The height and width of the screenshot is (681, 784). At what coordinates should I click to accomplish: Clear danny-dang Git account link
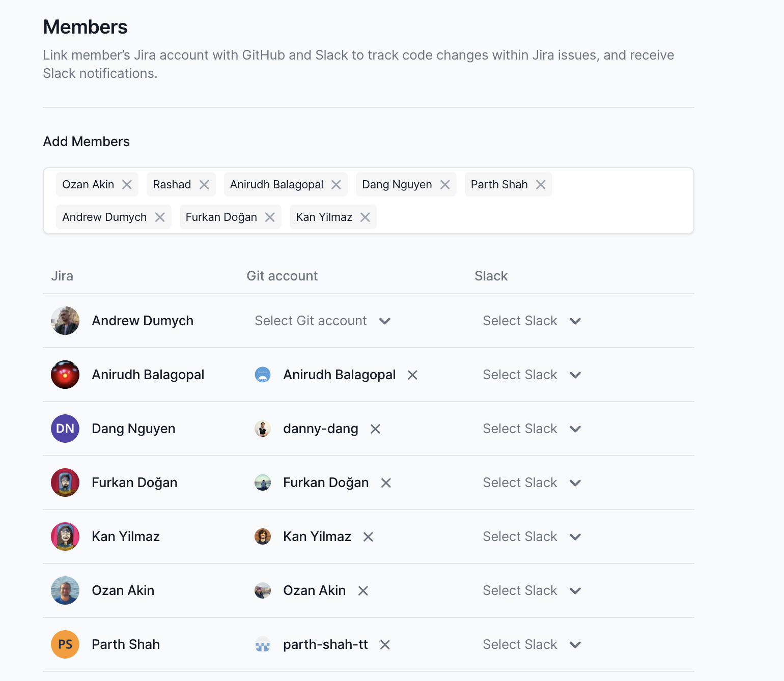coord(375,429)
